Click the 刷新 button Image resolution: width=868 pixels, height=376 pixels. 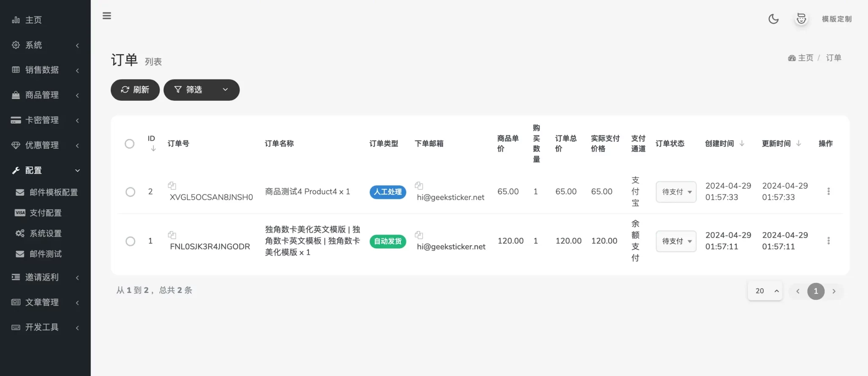pos(135,90)
